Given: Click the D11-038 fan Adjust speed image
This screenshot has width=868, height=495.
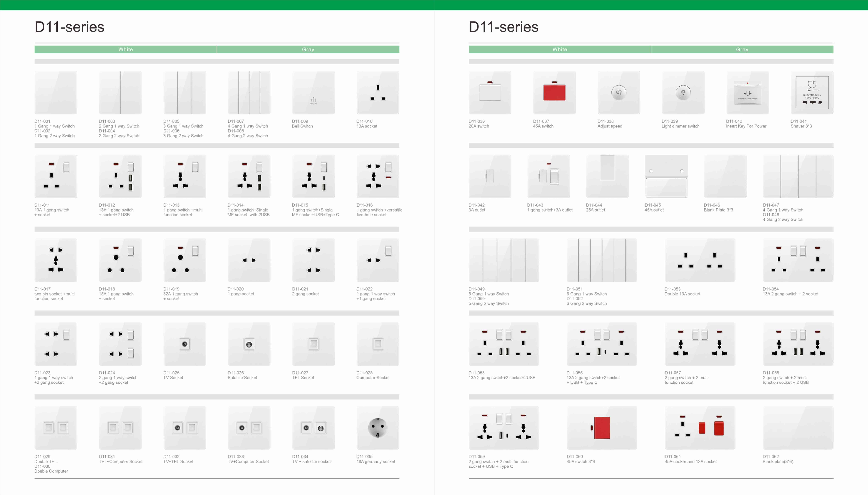Looking at the screenshot, I should coord(619,92).
